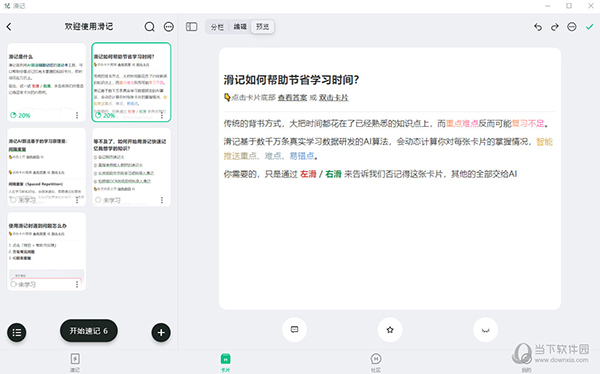Click the round button right of the star

pos(486,330)
